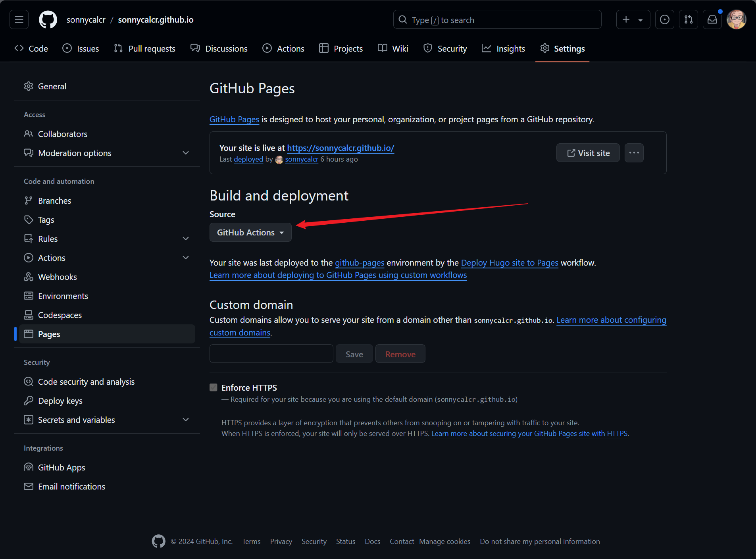Viewport: 756px width, 559px height.
Task: Open the GitHub Pages documentation link
Action: point(234,120)
